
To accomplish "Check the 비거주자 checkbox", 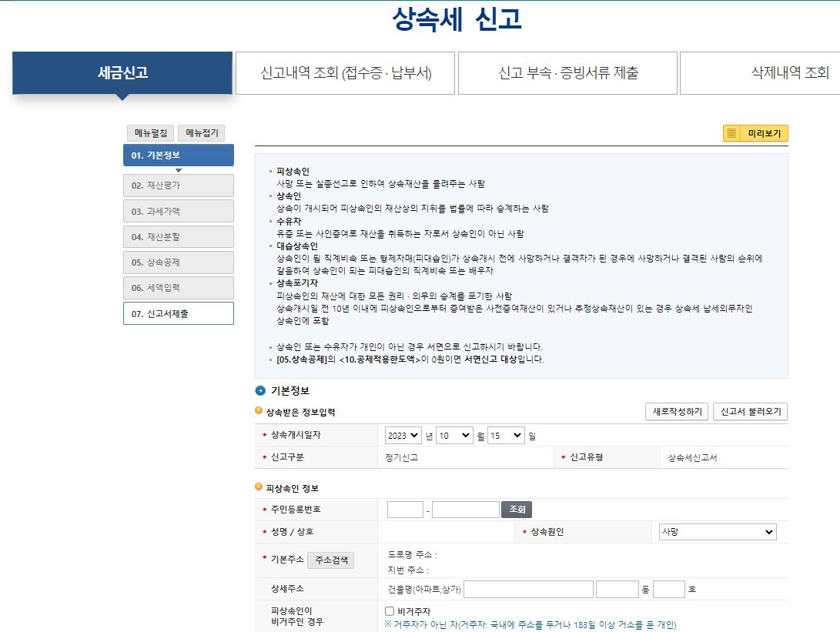I will pos(389,612).
